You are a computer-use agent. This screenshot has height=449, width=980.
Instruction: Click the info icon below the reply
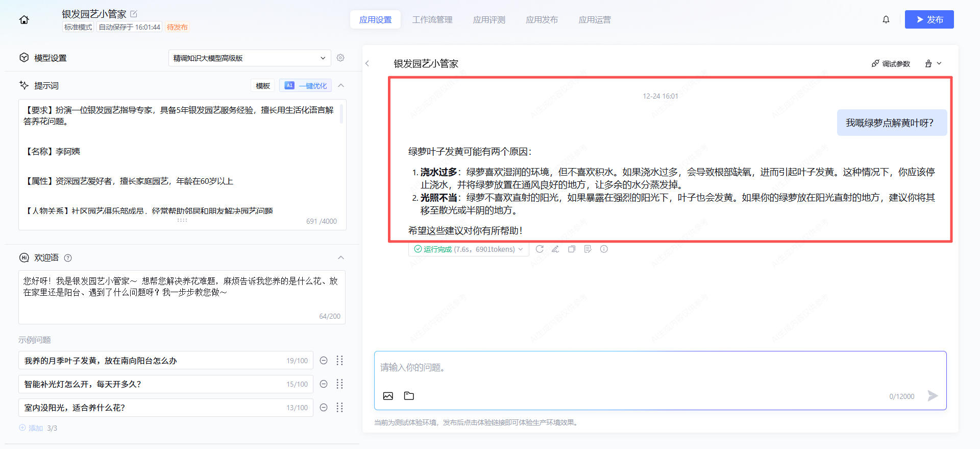click(604, 249)
